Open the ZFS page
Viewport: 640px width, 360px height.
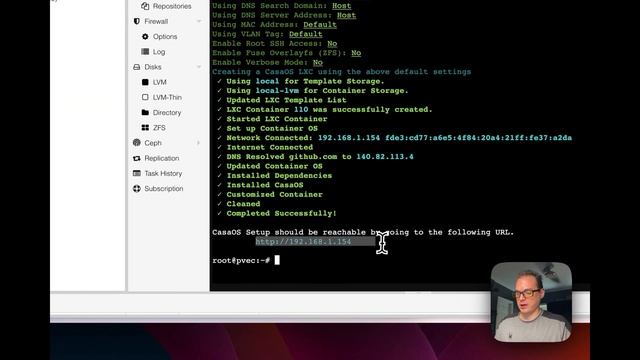pos(159,128)
